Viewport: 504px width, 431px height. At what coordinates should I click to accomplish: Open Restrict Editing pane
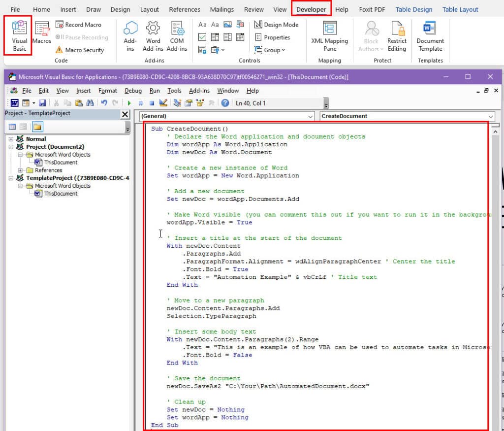tap(397, 36)
